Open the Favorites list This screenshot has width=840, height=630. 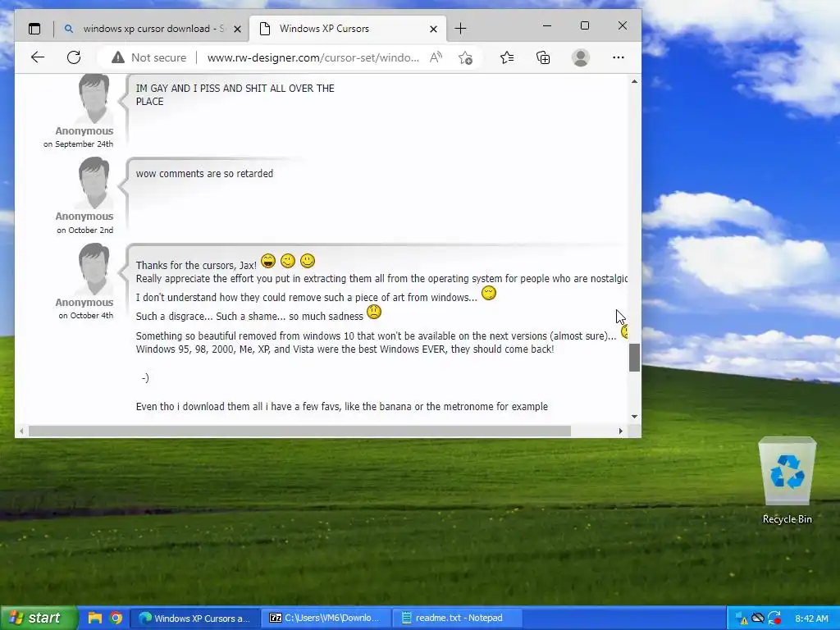pyautogui.click(x=507, y=57)
